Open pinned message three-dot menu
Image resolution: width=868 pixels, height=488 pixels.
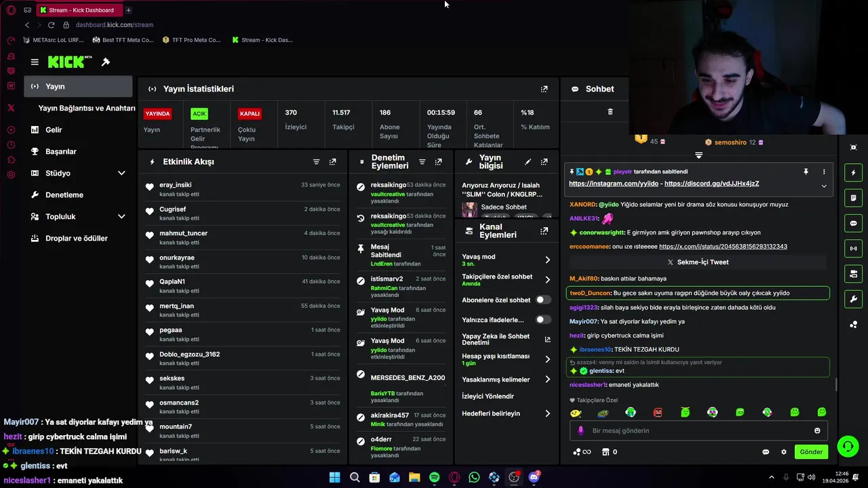coord(824,172)
